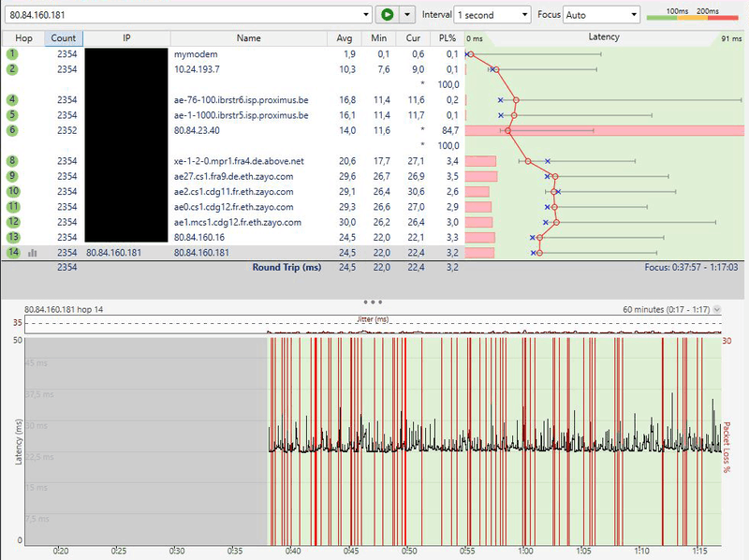
Task: Click hop 6 pink packet loss bar
Action: coord(604,130)
